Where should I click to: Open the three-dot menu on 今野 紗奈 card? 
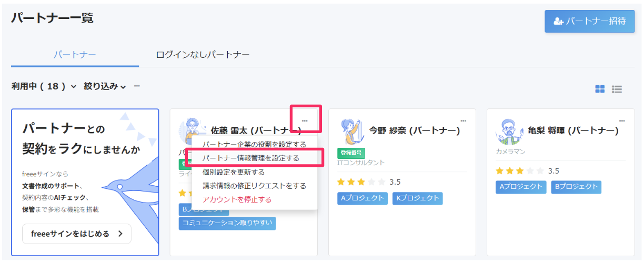463,120
